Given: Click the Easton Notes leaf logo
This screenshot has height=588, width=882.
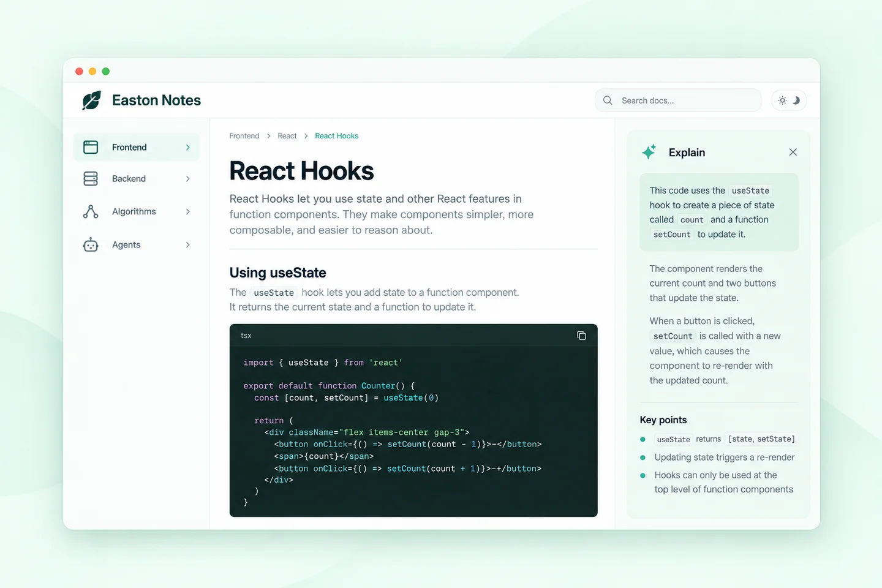Looking at the screenshot, I should tap(92, 100).
